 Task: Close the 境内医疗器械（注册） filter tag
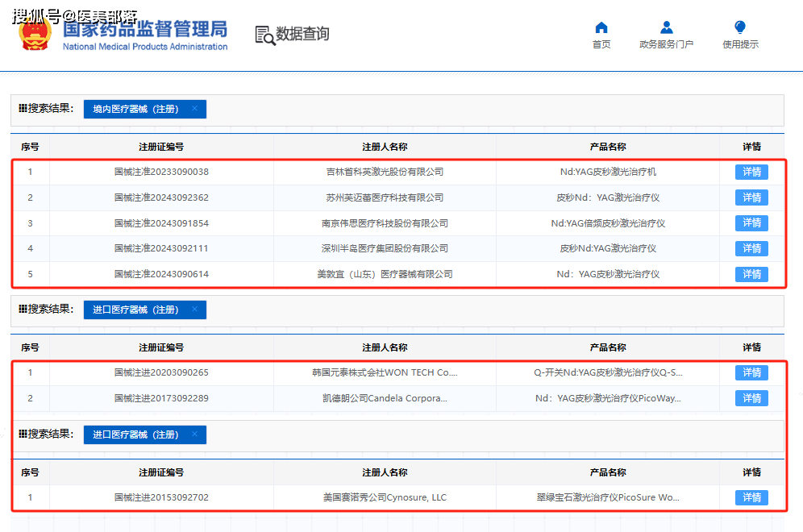pos(194,108)
